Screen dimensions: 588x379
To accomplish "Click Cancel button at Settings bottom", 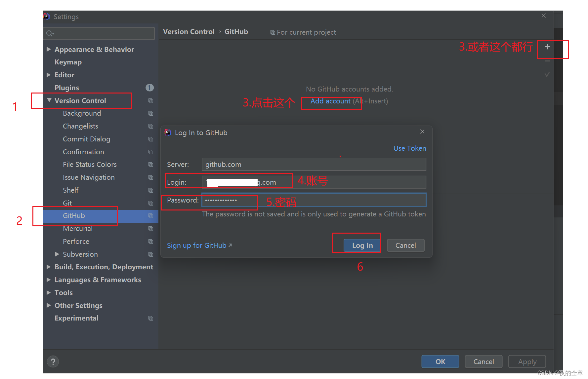I will coord(483,361).
